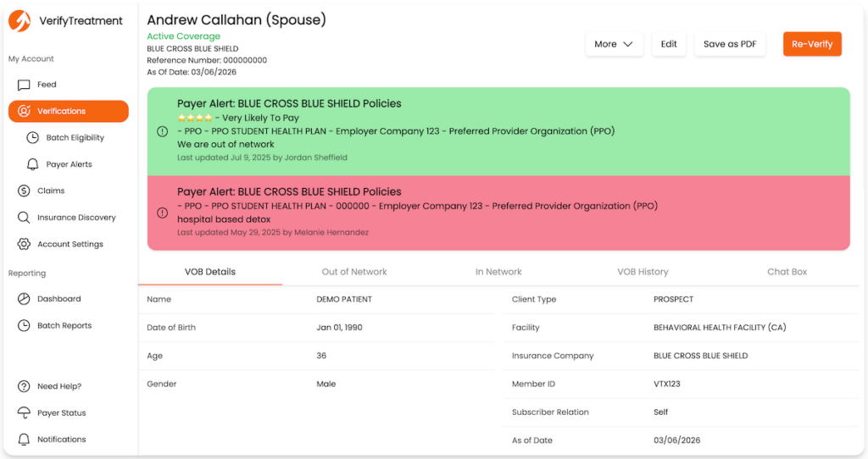Click the Account Settings gear icon

tap(24, 245)
